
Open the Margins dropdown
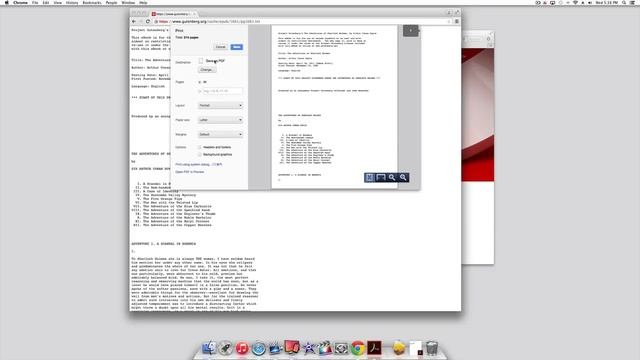[x=220, y=134]
